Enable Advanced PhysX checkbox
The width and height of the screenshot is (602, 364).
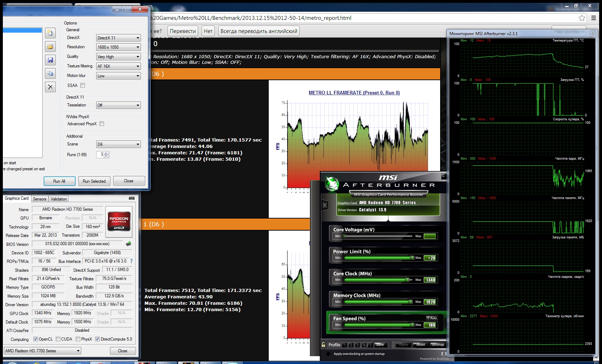tap(102, 124)
